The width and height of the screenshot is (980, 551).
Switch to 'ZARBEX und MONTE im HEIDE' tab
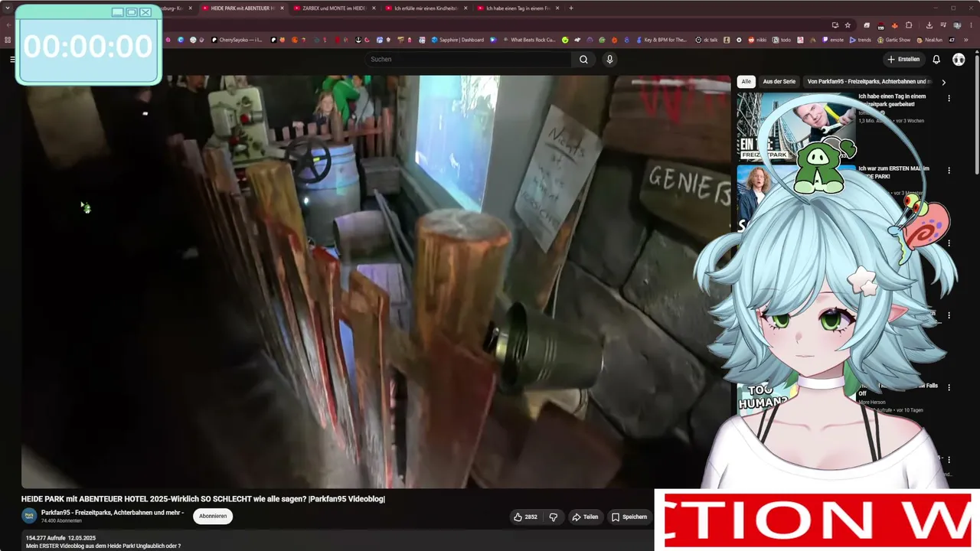[x=334, y=8]
